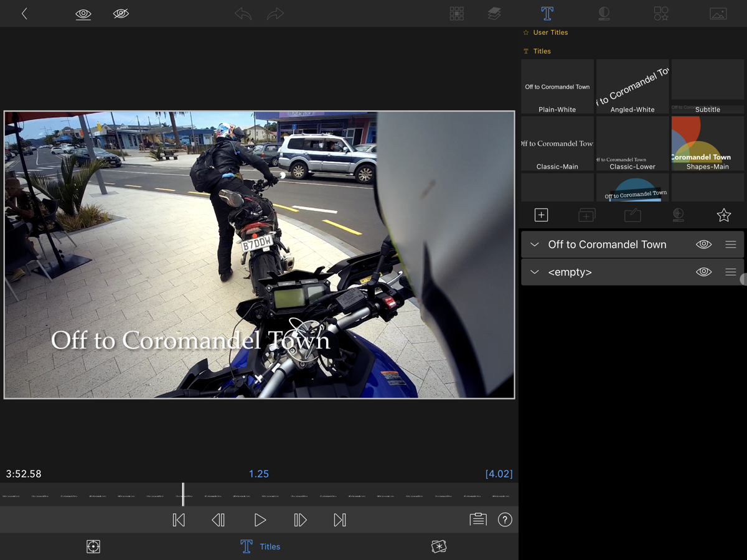Undo the last action
Screen dimensions: 747x560
(243, 14)
